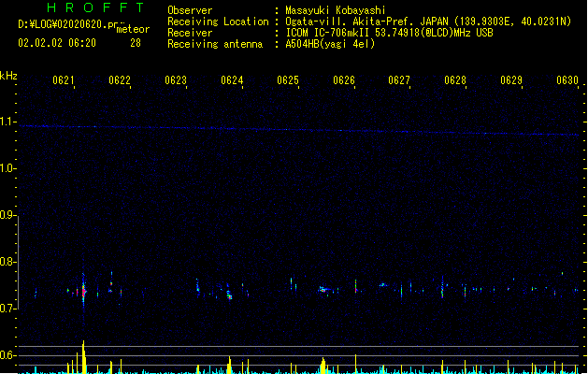Click the 0.8 kHz frequency axis label
The image size is (588, 374).
[7, 262]
